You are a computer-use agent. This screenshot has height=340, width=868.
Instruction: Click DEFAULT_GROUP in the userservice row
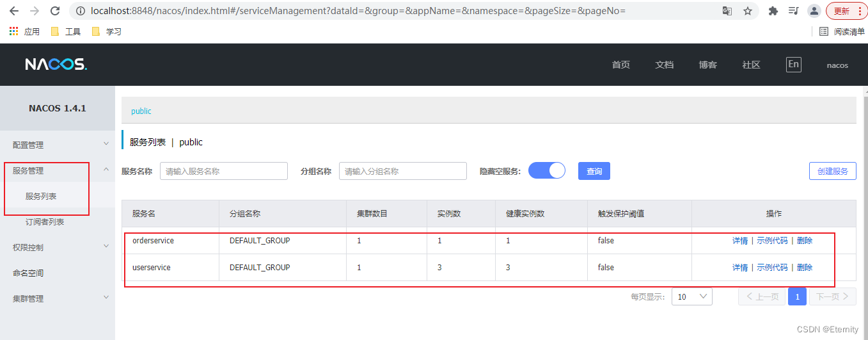260,267
